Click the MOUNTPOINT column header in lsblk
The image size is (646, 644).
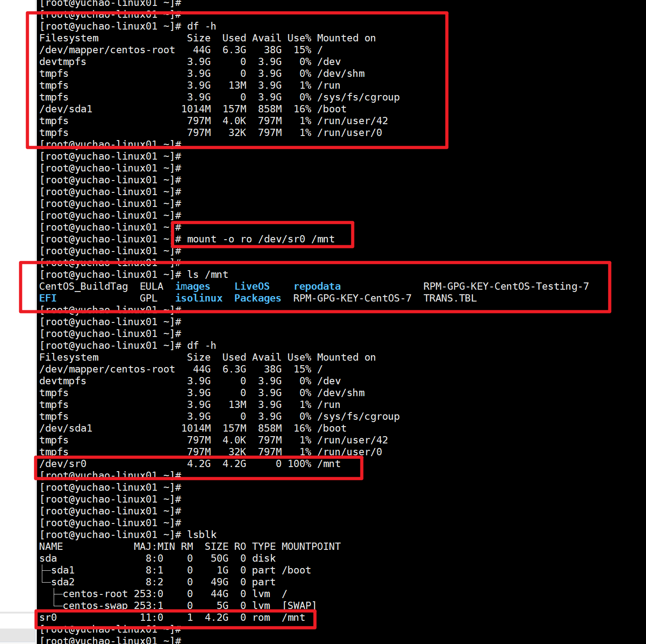coord(311,547)
